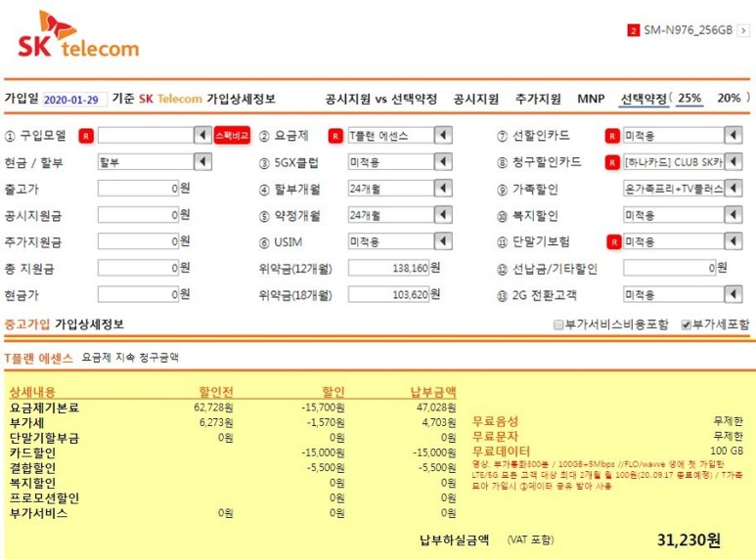Screen dimensions: 756x559
Task: Click the arrow icon next to SM-N976_256GB
Action: point(743,30)
